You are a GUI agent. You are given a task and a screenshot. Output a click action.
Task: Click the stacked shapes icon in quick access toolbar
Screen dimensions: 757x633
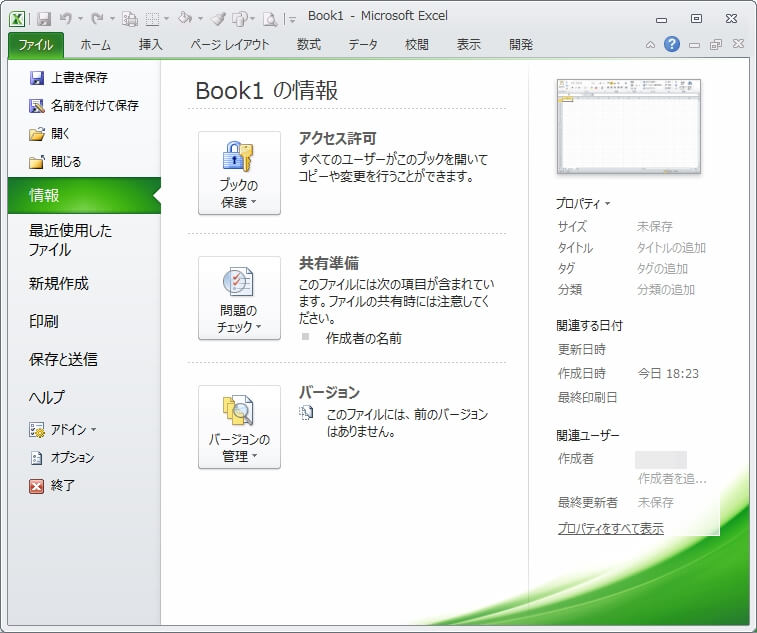(240, 19)
